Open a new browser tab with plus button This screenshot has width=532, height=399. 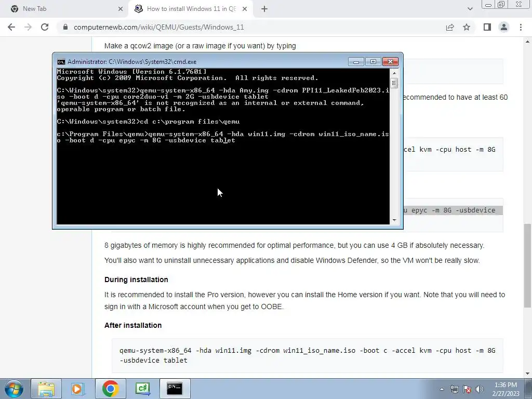[264, 9]
